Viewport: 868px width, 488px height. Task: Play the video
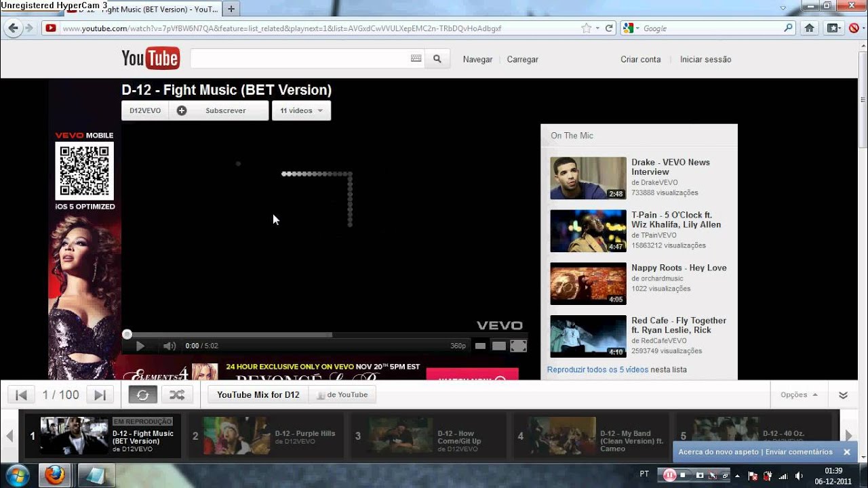click(140, 346)
